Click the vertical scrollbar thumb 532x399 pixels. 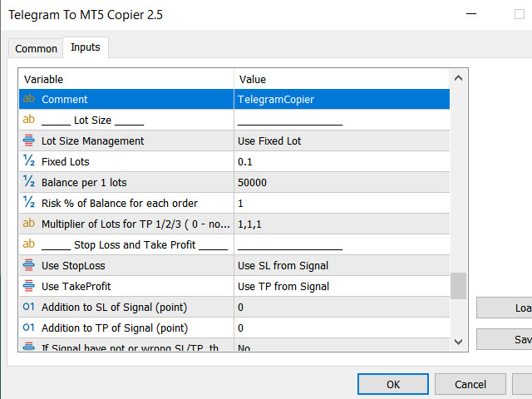pos(458,285)
